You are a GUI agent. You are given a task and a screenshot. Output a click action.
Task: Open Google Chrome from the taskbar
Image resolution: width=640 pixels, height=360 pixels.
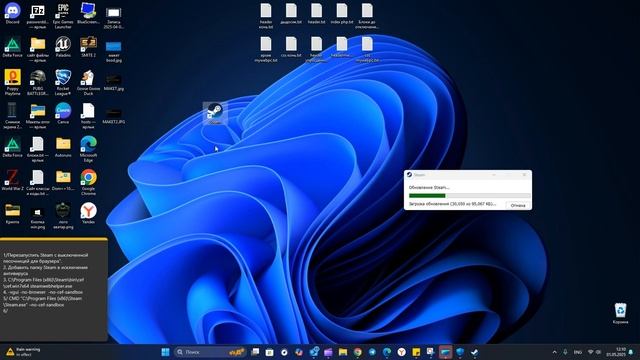coord(358,352)
